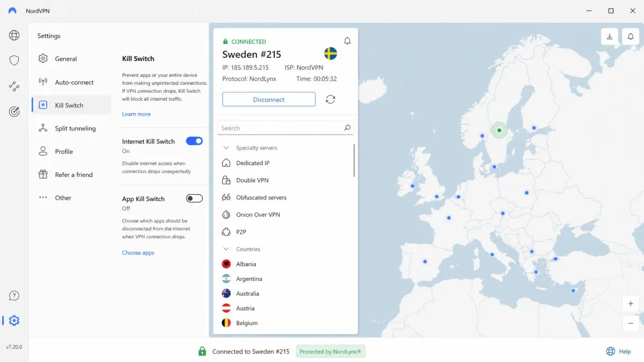Click the globe Help icon in status bar

tap(610, 351)
